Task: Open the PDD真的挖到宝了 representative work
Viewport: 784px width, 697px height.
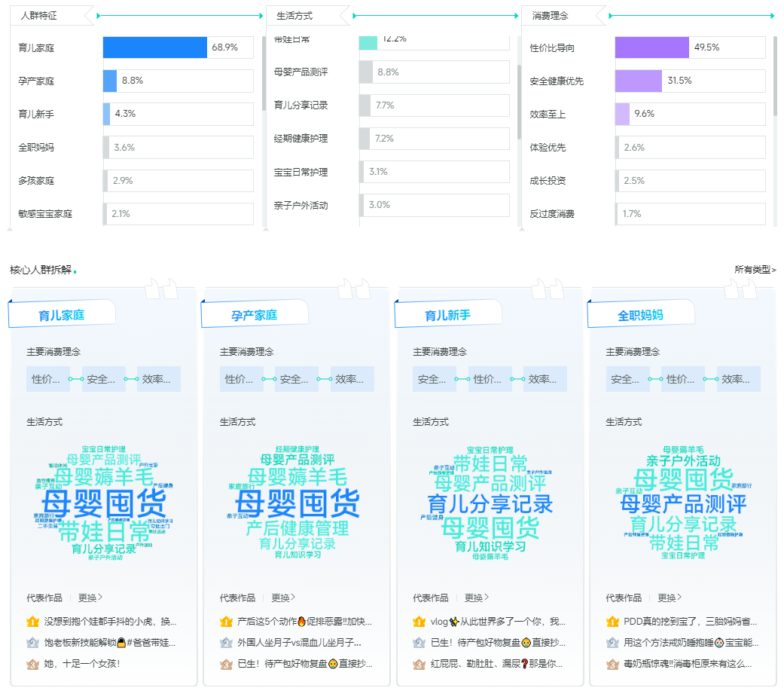Action: click(690, 622)
